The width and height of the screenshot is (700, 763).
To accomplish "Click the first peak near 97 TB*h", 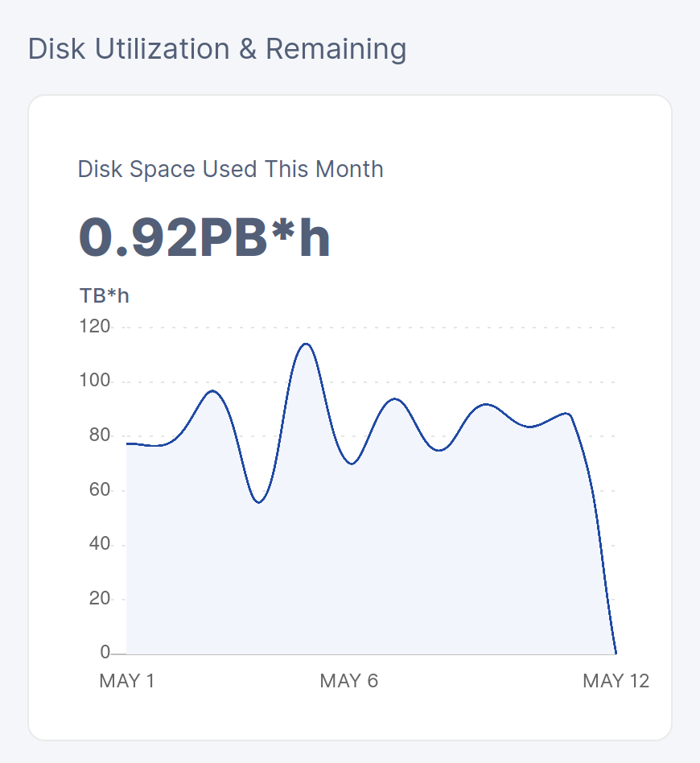I will (x=212, y=390).
